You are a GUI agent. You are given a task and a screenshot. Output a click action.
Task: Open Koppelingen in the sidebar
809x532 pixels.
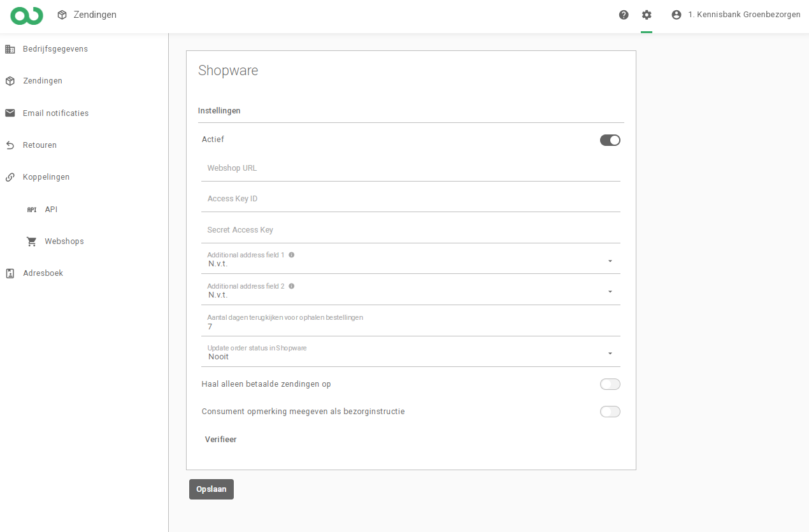pos(46,177)
